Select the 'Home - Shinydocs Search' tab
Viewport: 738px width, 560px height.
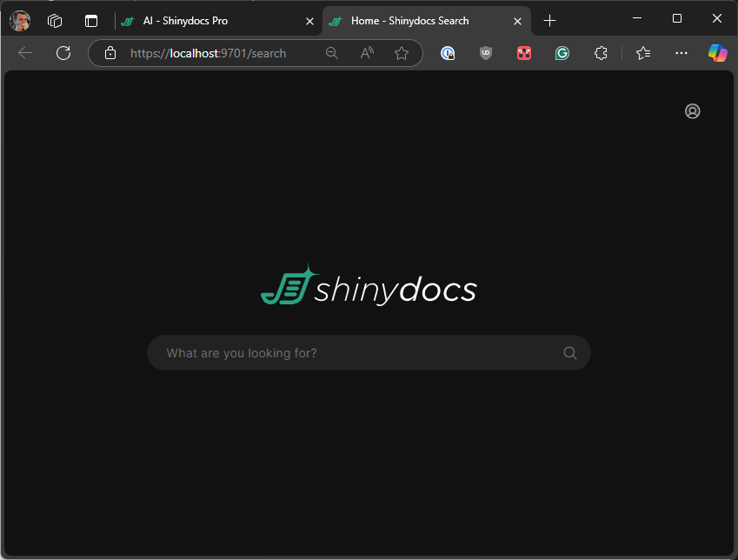(409, 21)
